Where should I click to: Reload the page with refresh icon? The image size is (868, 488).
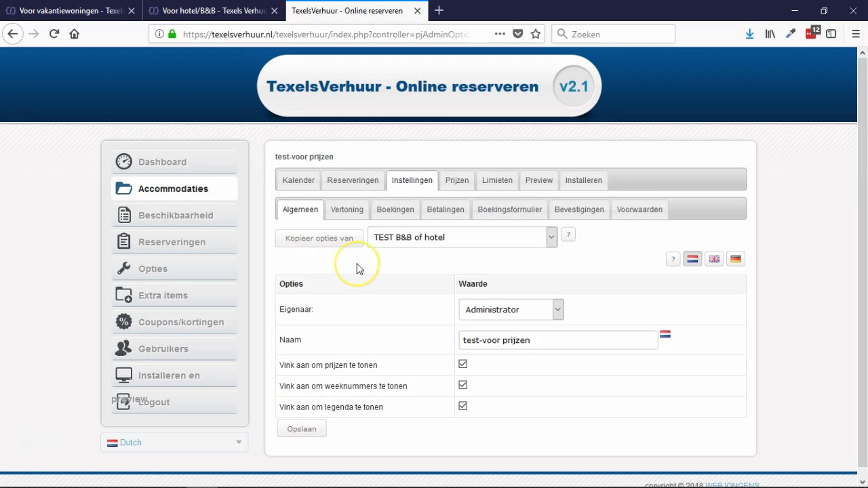(54, 34)
